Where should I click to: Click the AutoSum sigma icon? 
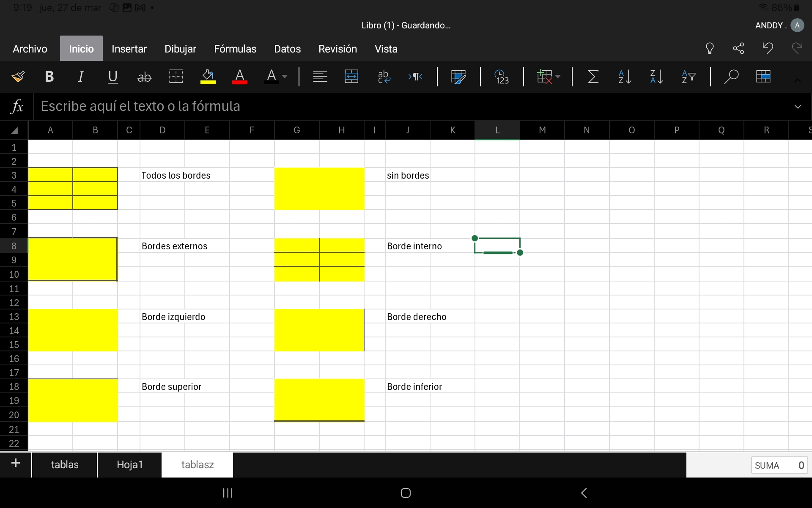[593, 77]
